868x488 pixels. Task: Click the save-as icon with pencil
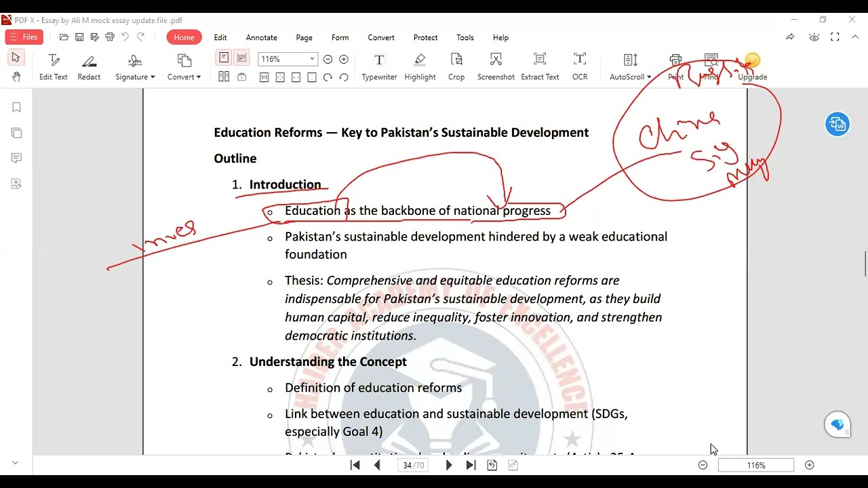[x=94, y=37]
